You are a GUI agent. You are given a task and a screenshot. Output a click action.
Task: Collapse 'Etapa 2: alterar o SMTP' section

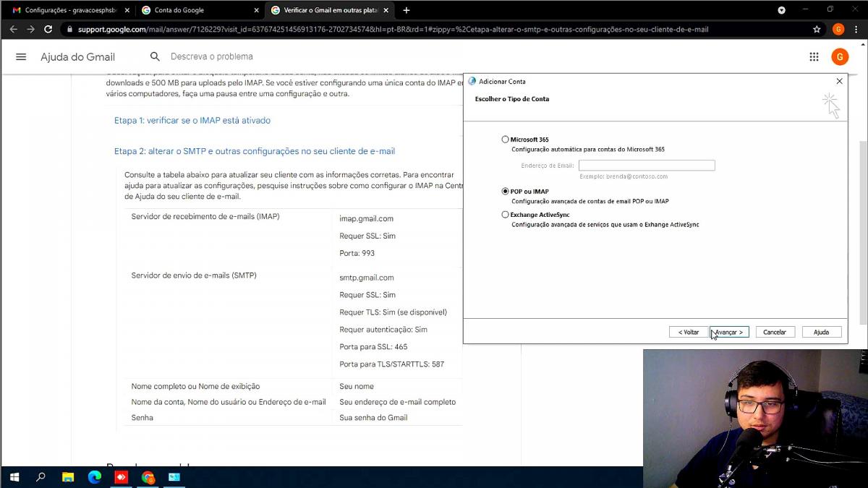coord(255,151)
